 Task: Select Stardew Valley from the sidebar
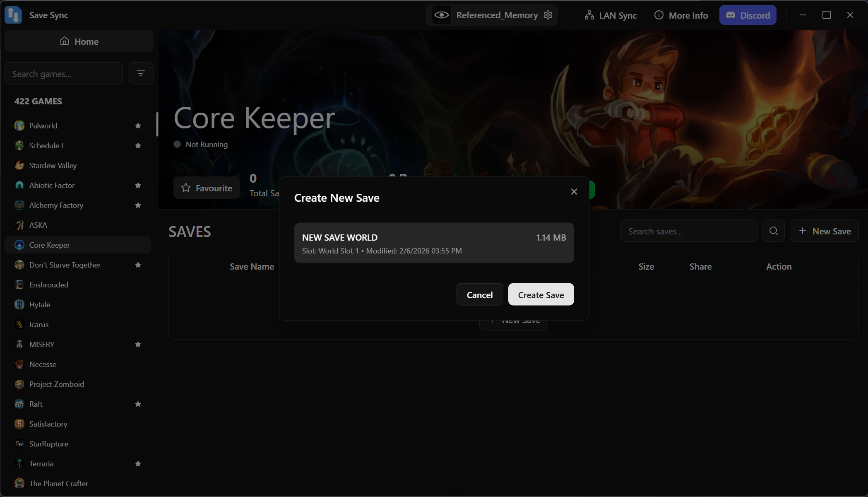pos(78,165)
